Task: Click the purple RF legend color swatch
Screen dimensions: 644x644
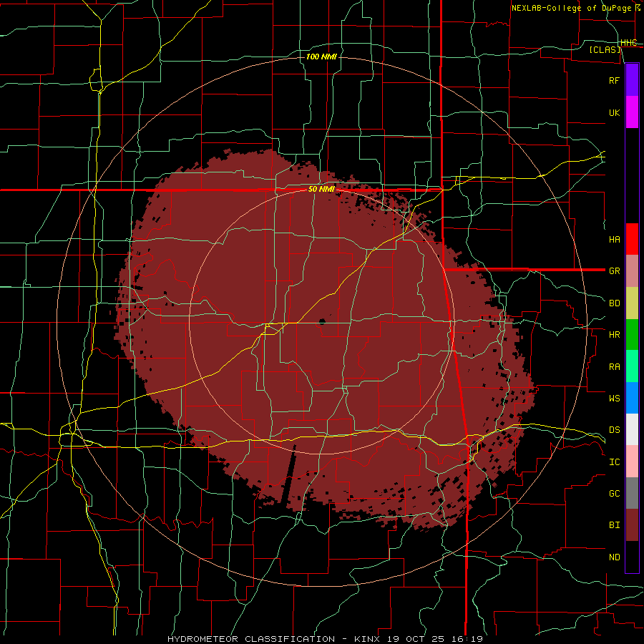Action: [632, 80]
